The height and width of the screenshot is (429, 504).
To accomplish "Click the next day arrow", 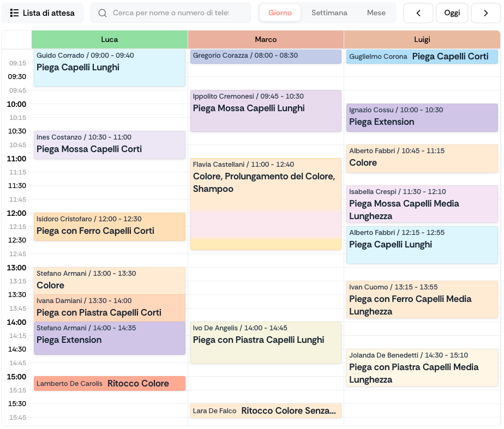I will (x=486, y=13).
